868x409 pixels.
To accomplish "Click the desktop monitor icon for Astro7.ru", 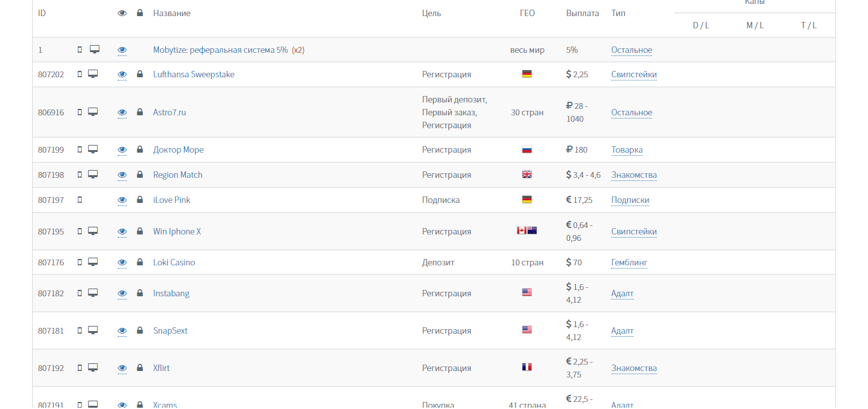I will click(93, 112).
